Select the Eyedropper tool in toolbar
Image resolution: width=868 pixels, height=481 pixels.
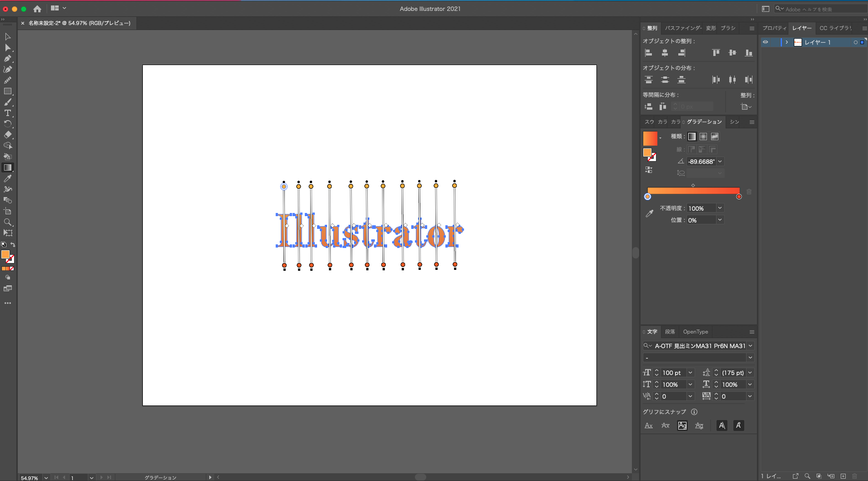pos(8,178)
